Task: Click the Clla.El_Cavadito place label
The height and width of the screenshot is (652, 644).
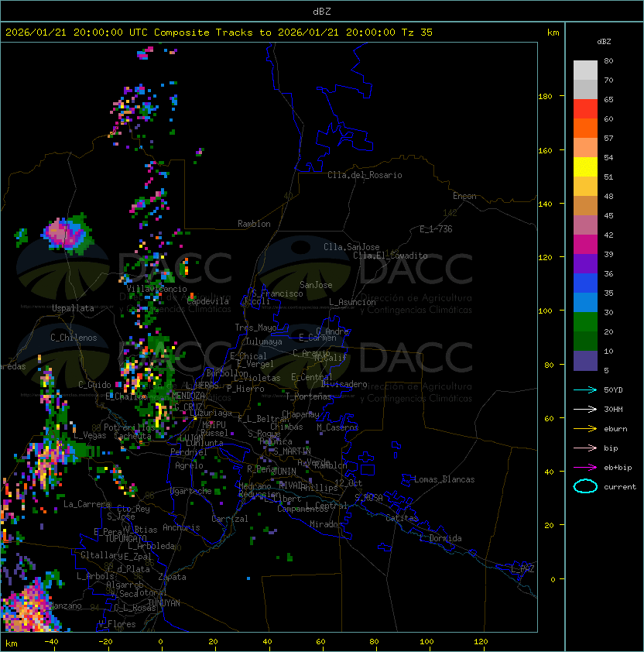Action: (390, 256)
